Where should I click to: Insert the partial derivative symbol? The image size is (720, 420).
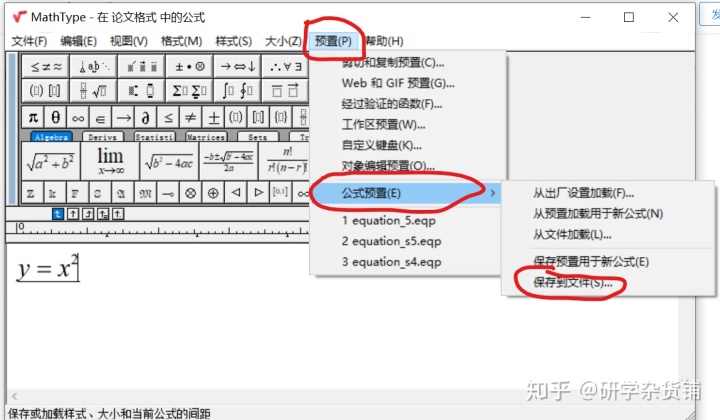click(145, 118)
